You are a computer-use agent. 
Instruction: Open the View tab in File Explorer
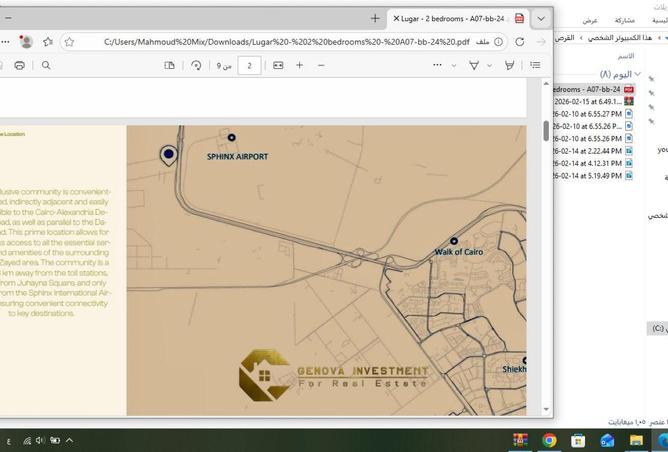click(x=590, y=20)
